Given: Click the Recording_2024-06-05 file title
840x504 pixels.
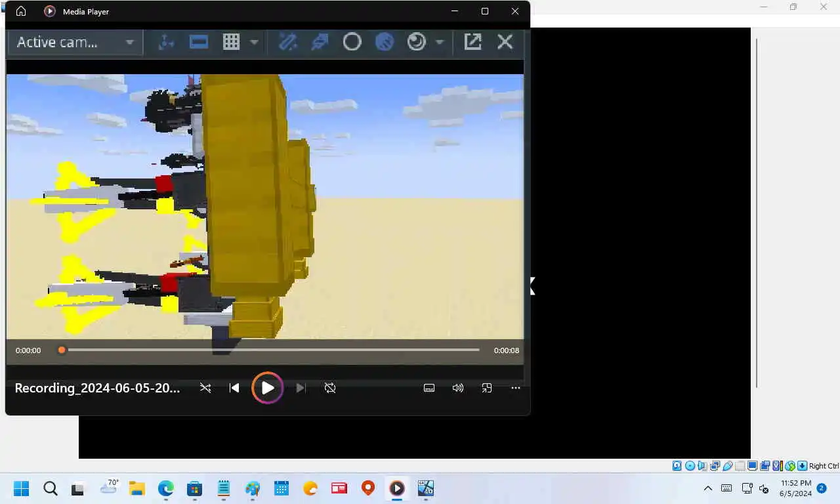Looking at the screenshot, I should click(x=97, y=388).
